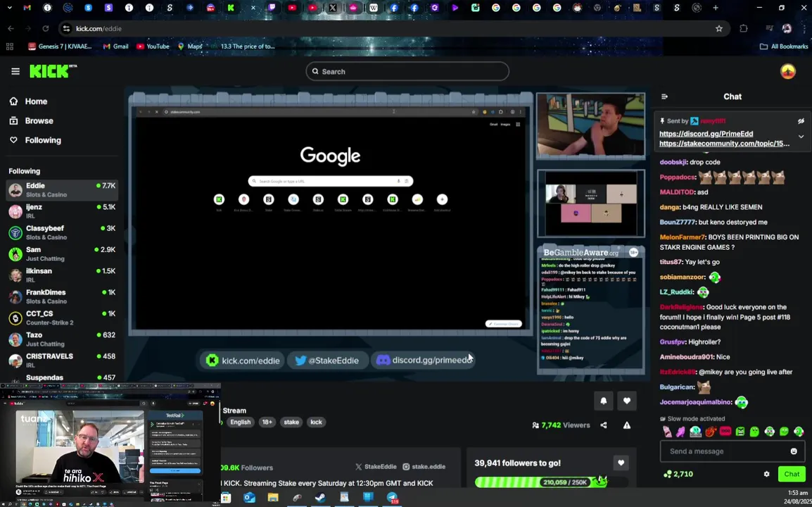Open Browse in the Kick sidebar
The height and width of the screenshot is (507, 812).
pos(32,121)
